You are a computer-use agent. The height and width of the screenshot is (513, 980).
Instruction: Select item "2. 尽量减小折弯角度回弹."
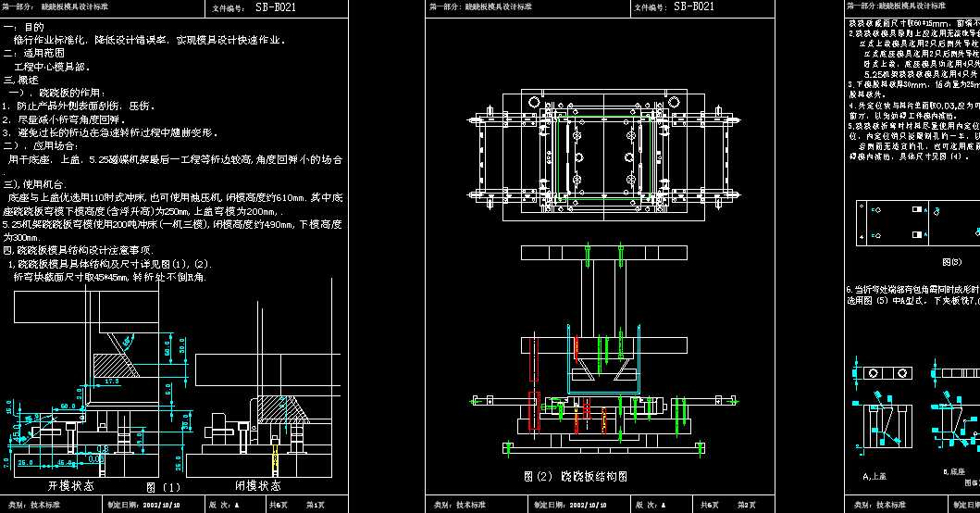click(64, 119)
